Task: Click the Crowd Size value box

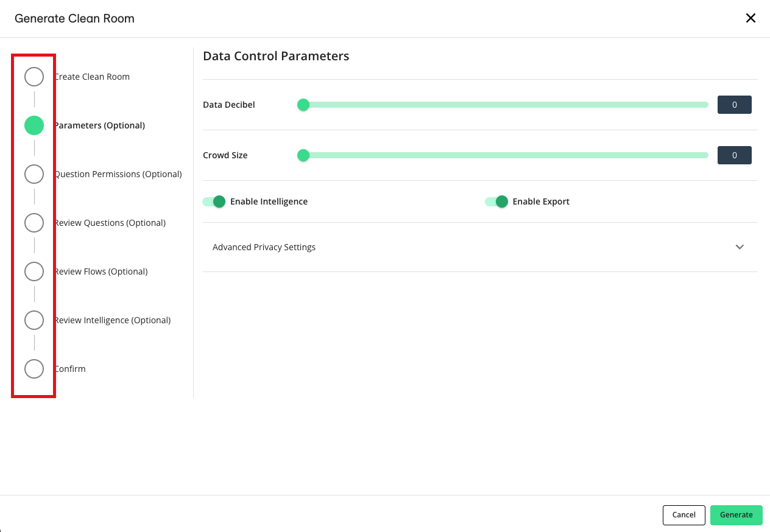Action: (734, 155)
